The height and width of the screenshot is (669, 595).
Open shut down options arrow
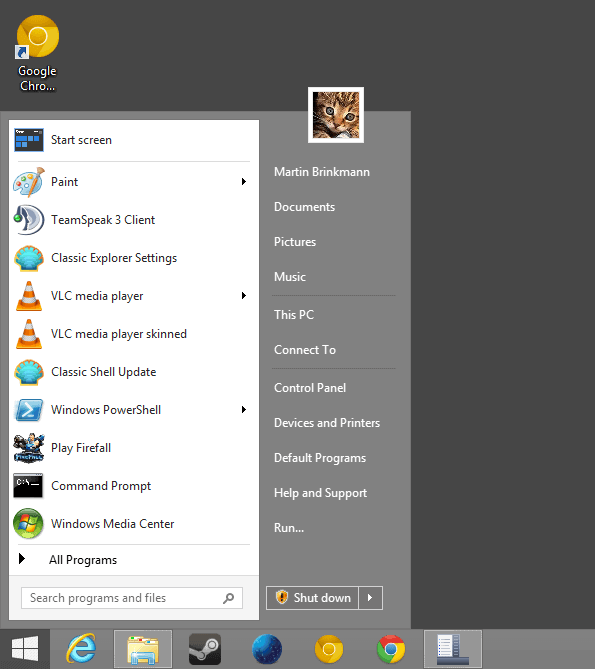(x=370, y=598)
